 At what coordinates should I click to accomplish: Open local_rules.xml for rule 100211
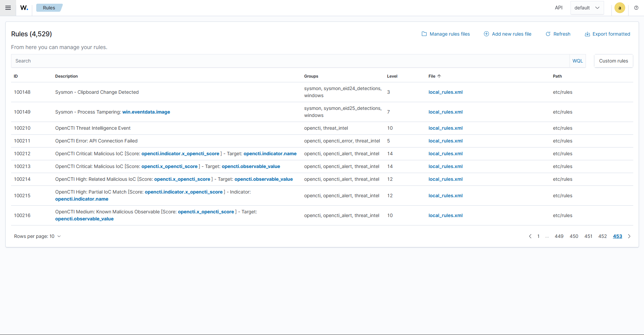(445, 141)
